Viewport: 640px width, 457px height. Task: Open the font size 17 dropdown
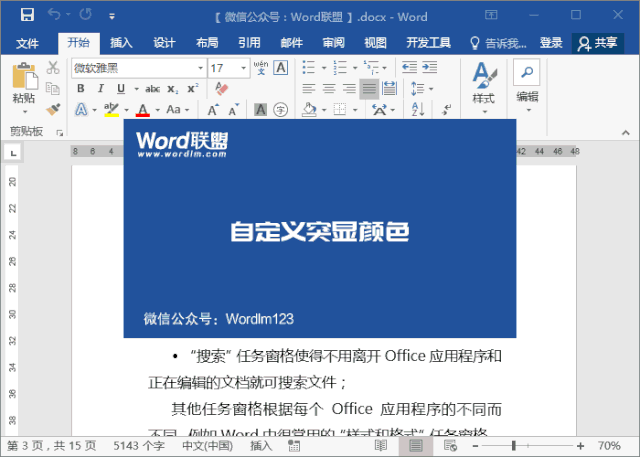pyautogui.click(x=243, y=68)
